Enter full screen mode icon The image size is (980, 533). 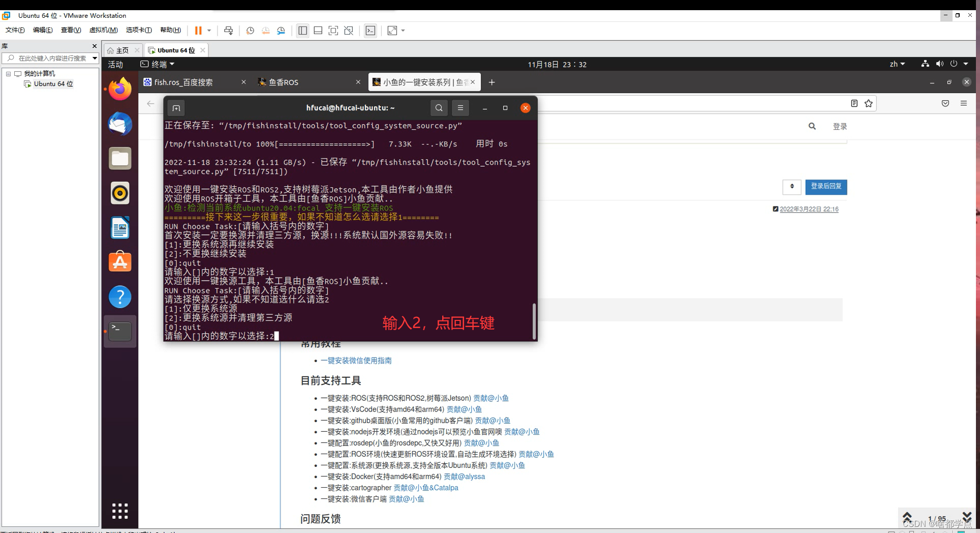[x=333, y=31]
